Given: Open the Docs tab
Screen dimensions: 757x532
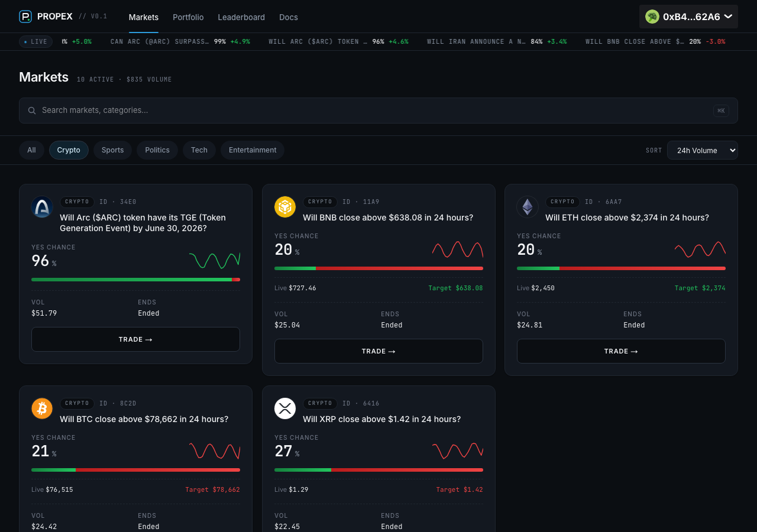Looking at the screenshot, I should (289, 17).
